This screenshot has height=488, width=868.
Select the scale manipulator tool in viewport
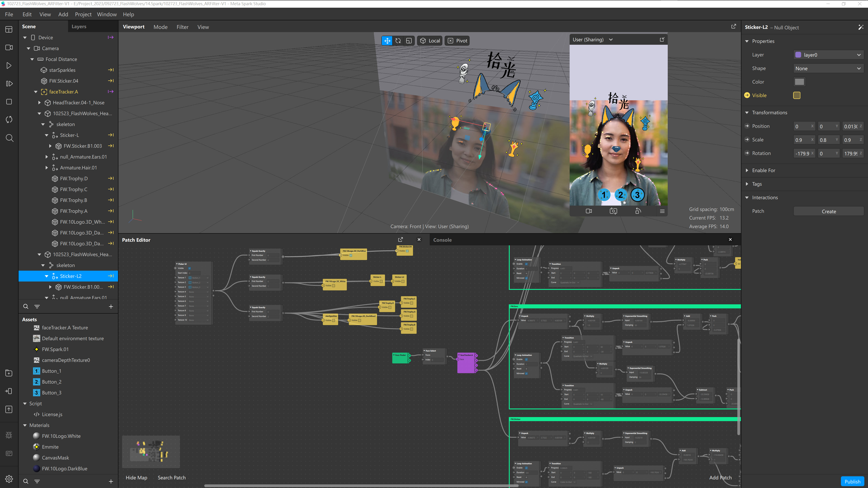[x=409, y=41]
